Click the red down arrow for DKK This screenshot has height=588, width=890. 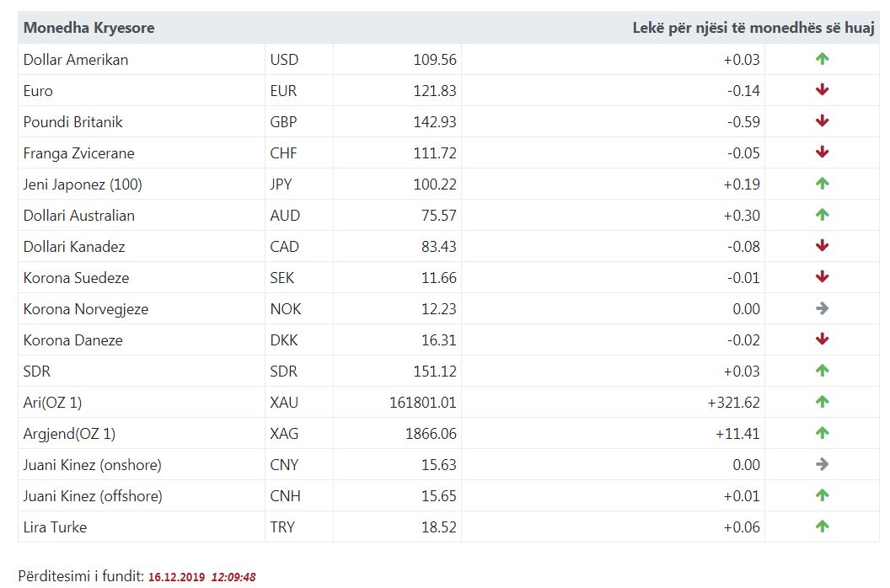click(822, 340)
